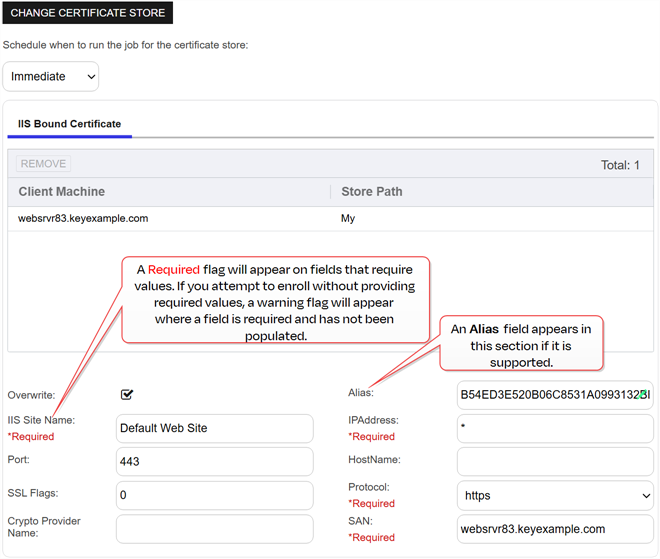Click the green icon inside Alias field
This screenshot has height=559, width=660.
(640, 395)
